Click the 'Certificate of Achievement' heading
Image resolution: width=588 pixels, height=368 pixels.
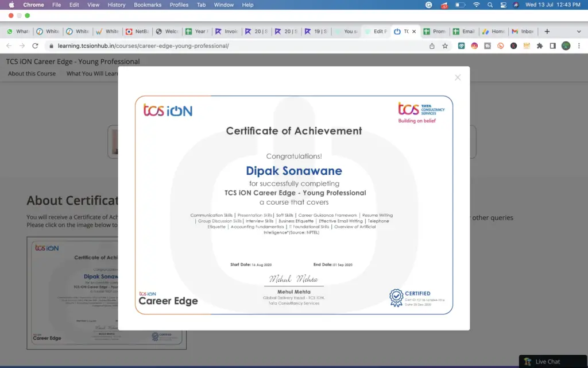point(294,131)
